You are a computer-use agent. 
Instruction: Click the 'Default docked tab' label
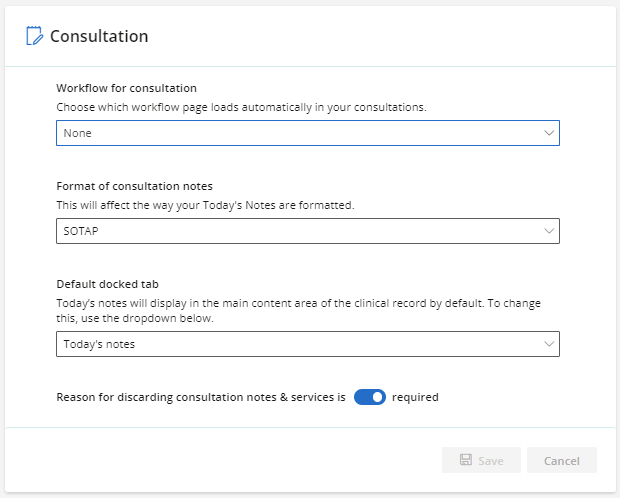coord(108,284)
